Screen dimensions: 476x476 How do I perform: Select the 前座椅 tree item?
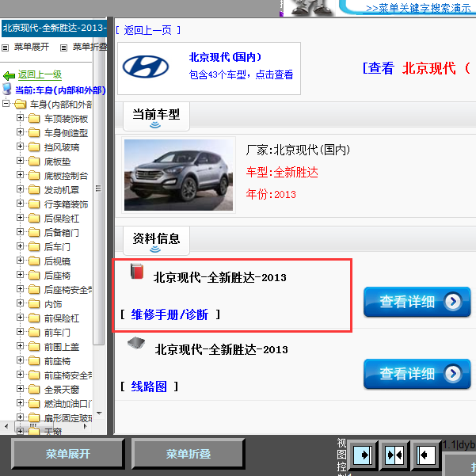tap(57, 361)
